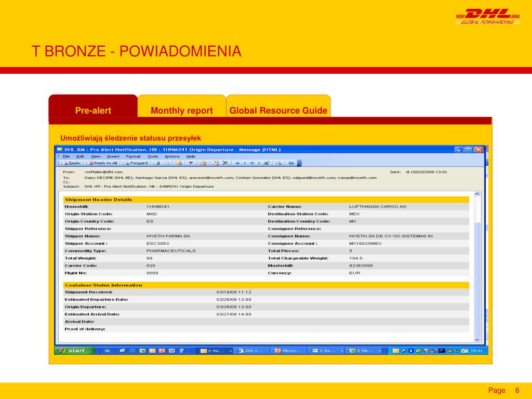Click shipper name WYETH FARMA SA
Image resolution: width=532 pixels, height=399 pixels.
[168, 236]
